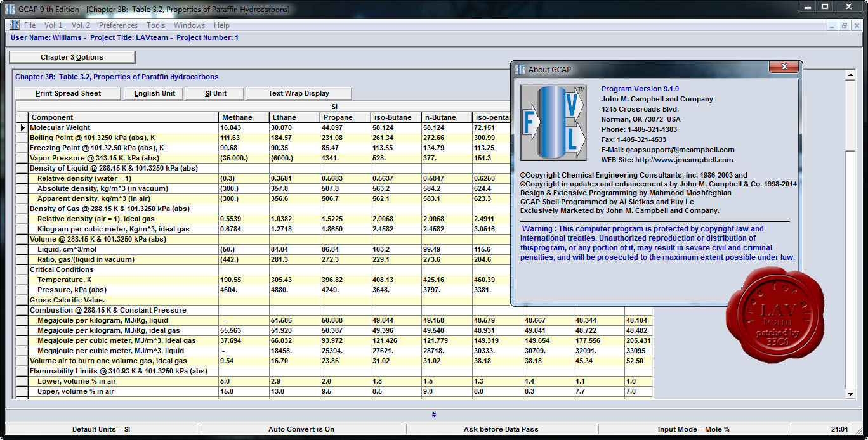
Task: Click Upper, volume % in air row
Action: tap(123, 391)
